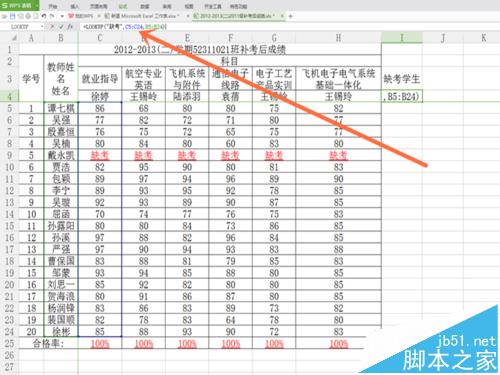Select column I header
Image resolution: width=500 pixels, height=375 pixels.
[402, 38]
